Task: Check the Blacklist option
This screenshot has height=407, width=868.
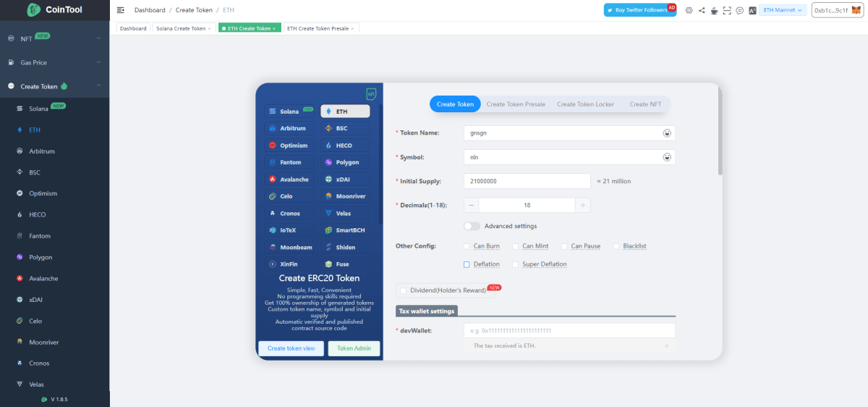Action: [x=617, y=246]
